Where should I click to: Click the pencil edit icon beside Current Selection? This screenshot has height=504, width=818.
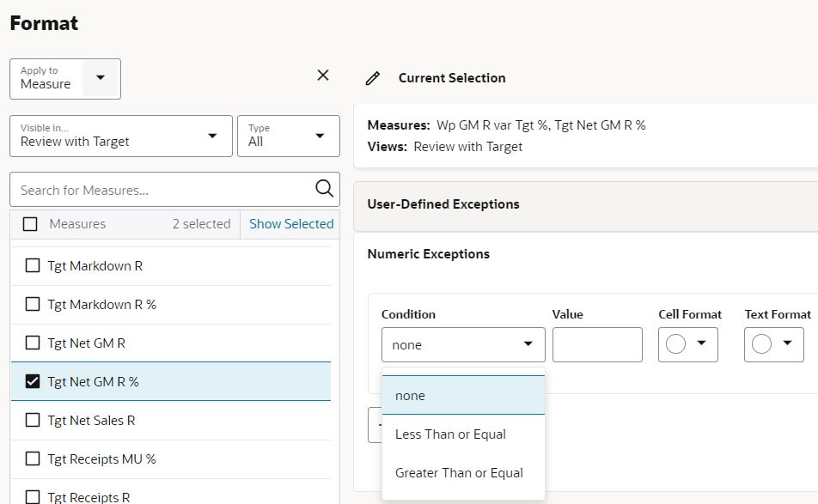click(372, 78)
